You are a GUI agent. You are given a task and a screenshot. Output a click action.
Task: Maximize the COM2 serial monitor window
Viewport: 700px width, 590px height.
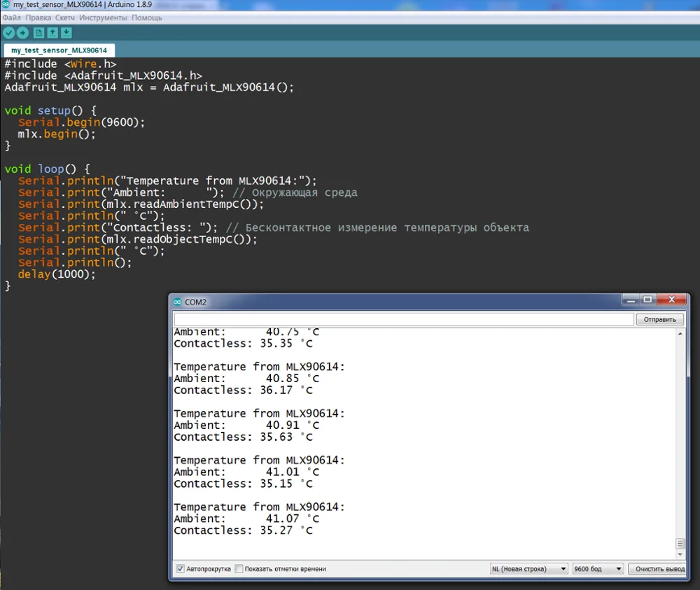[647, 300]
